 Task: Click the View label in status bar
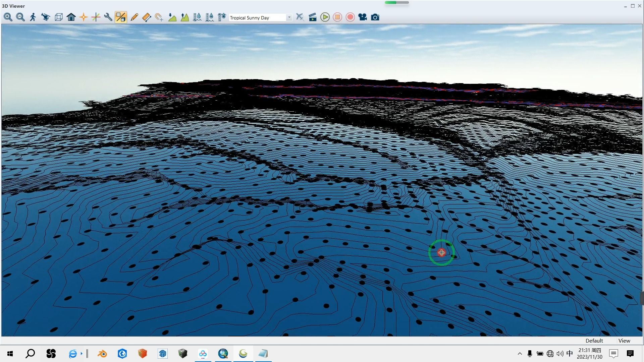pos(624,341)
